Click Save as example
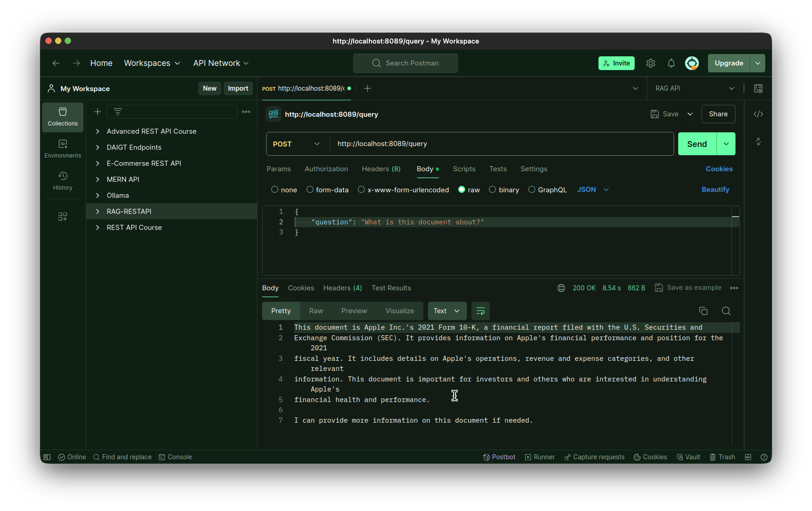This screenshot has width=812, height=511. (x=688, y=288)
